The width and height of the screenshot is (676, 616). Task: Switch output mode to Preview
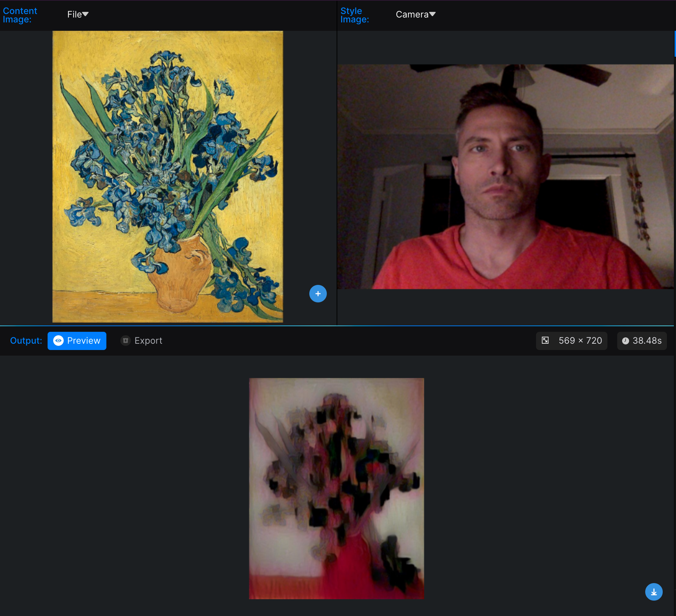point(77,341)
